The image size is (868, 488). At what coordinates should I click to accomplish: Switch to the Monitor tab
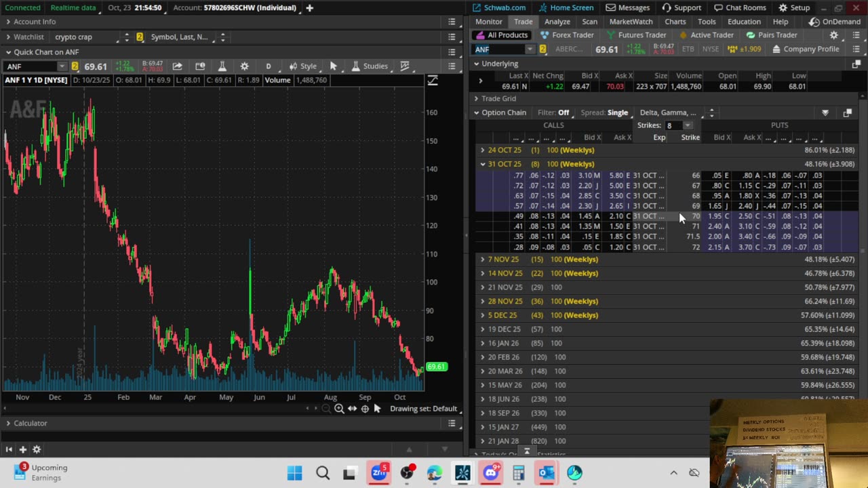488,22
